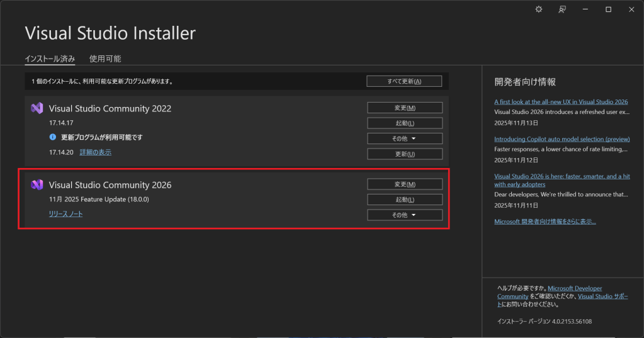Screen dimensions: 644x338
Task: Click 更新 button for Visual Studio 2022
Action: 404,154
